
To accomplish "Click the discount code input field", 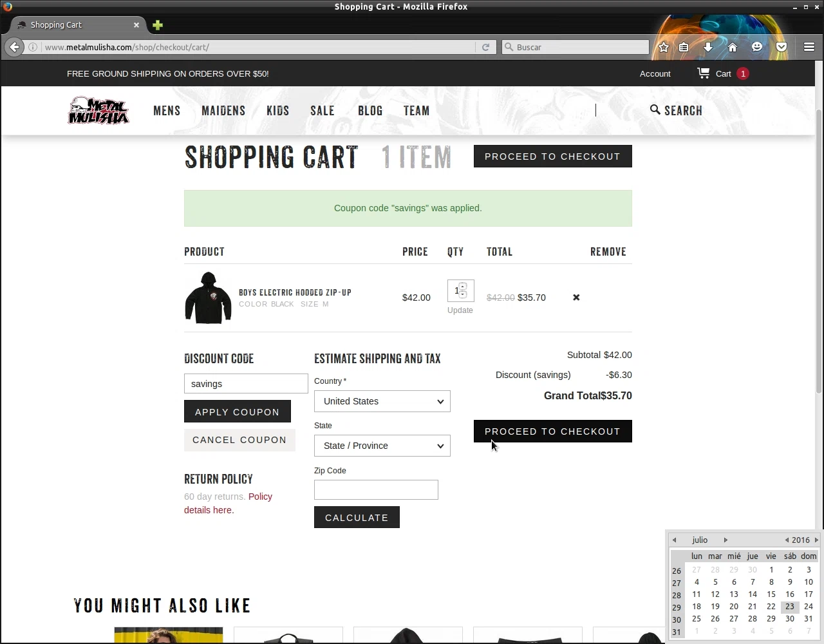I will coord(246,383).
